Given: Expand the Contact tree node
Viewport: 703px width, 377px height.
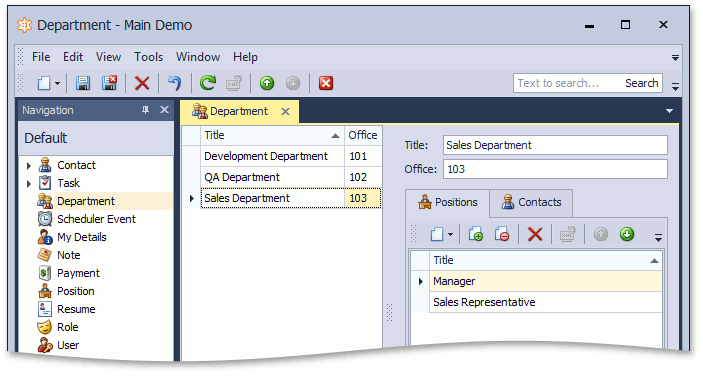Looking at the screenshot, I should coord(29,166).
